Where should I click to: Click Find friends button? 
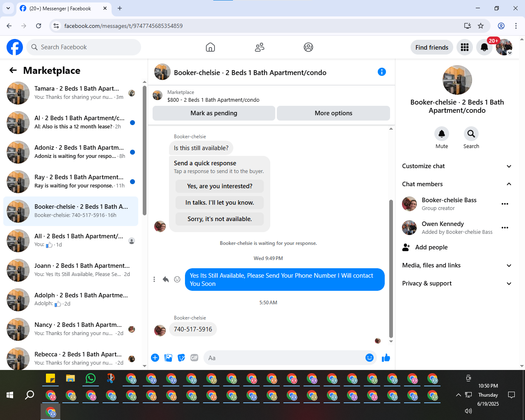(x=432, y=48)
